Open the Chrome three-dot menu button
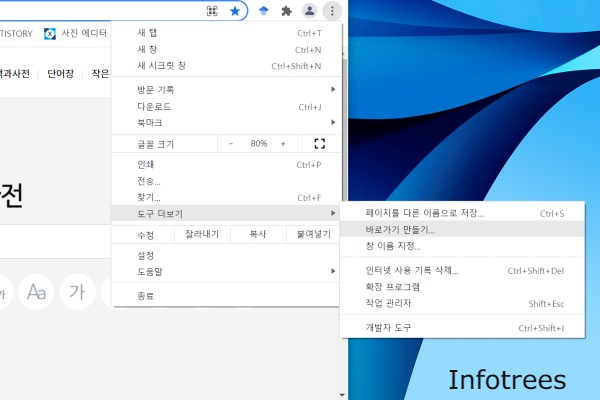 coord(332,11)
